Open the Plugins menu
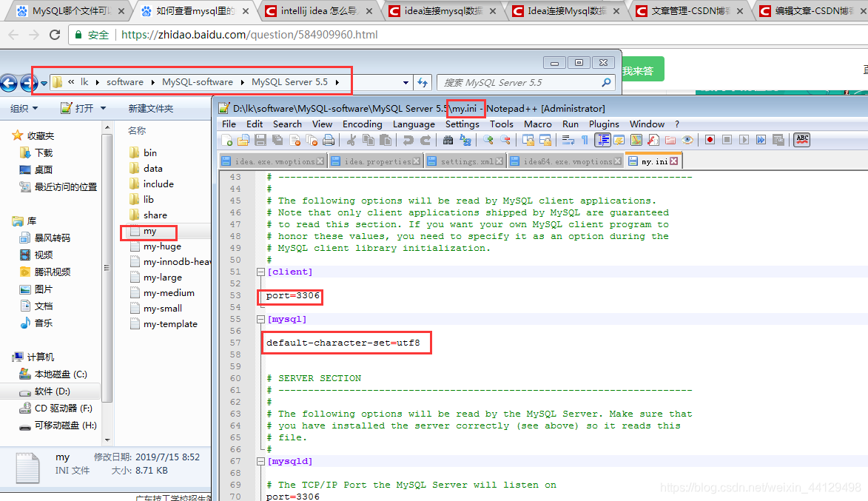The width and height of the screenshot is (868, 501). [604, 124]
